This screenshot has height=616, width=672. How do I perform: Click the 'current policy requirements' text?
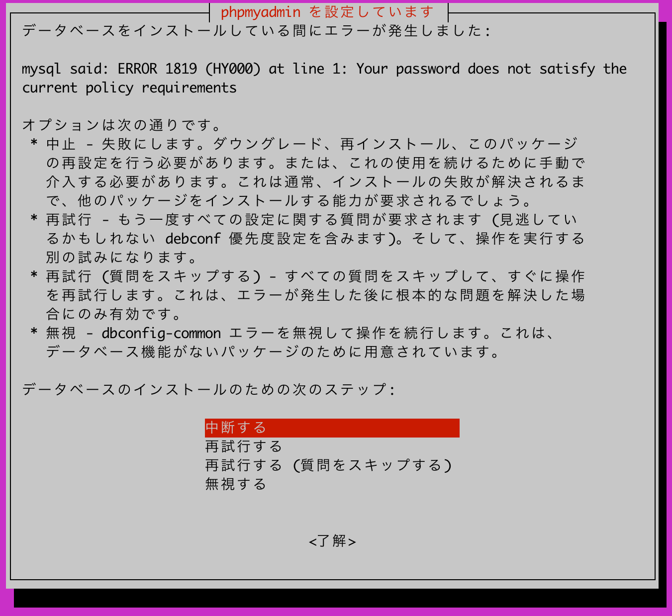(x=129, y=88)
